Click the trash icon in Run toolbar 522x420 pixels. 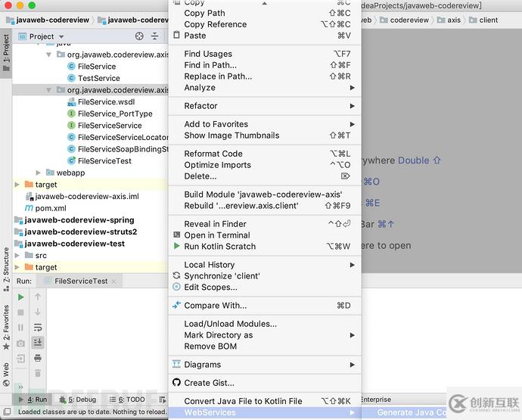click(x=38, y=373)
